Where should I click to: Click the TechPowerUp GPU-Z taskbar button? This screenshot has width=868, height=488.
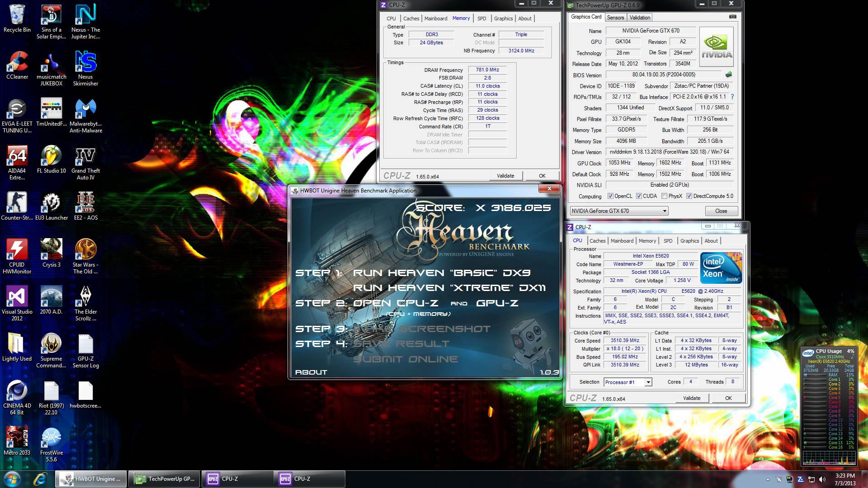[165, 479]
